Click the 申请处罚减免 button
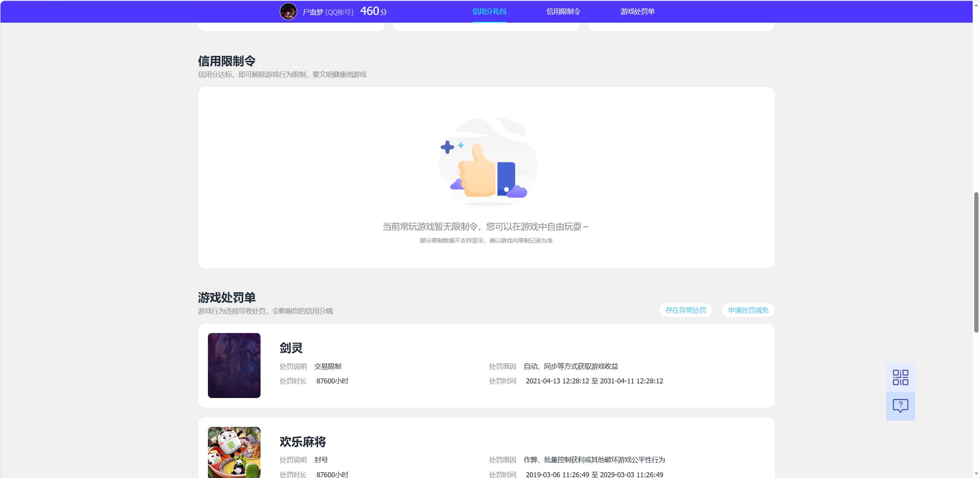 point(748,310)
